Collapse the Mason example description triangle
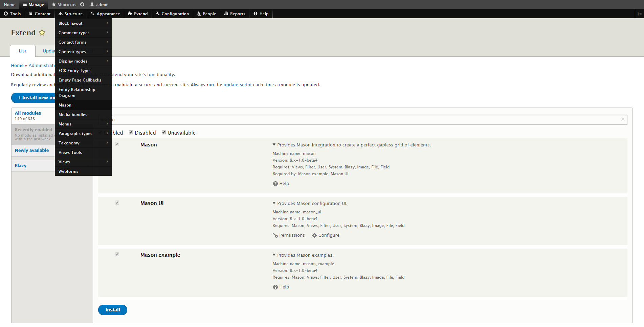Viewport: 644px width, 327px height. click(x=274, y=255)
